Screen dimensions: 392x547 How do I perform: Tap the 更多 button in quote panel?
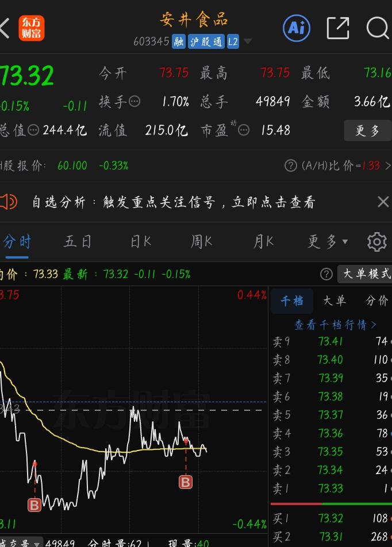tap(367, 130)
